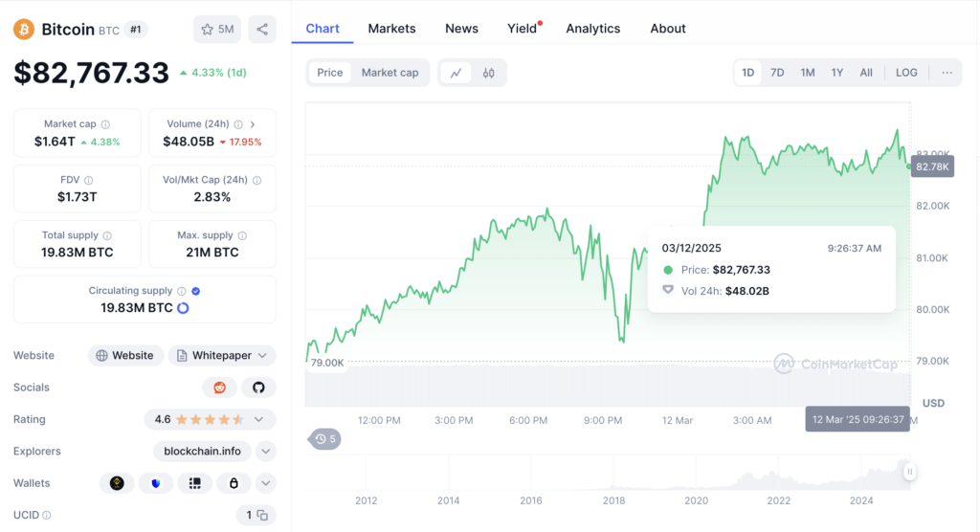This screenshot has height=532, width=980.
Task: Show Vol/Mkt Cap (24h) info icon
Action: (x=256, y=180)
